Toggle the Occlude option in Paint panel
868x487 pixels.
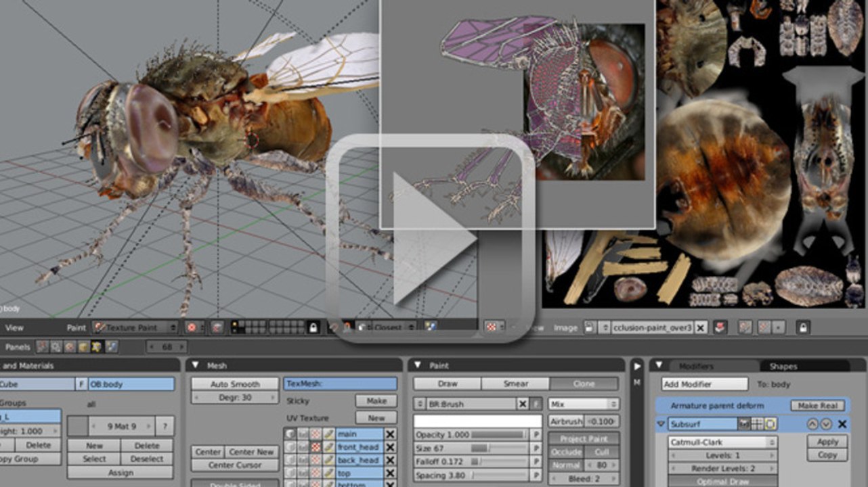[565, 452]
